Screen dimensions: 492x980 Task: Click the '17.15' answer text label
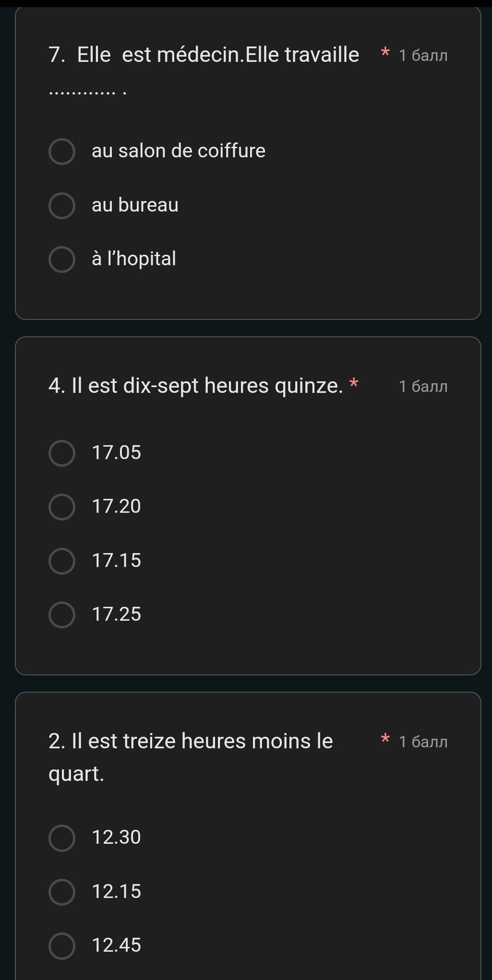tap(116, 561)
